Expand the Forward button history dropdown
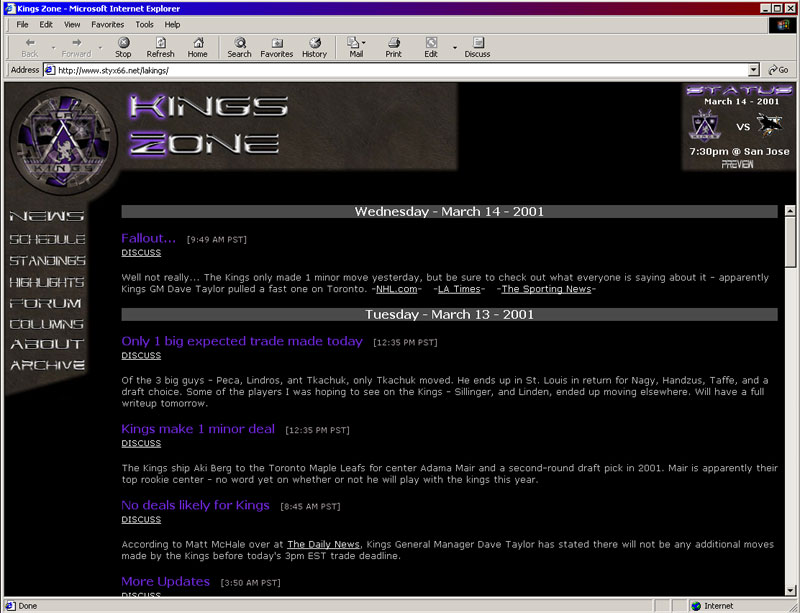This screenshot has width=800, height=613. [x=100, y=47]
